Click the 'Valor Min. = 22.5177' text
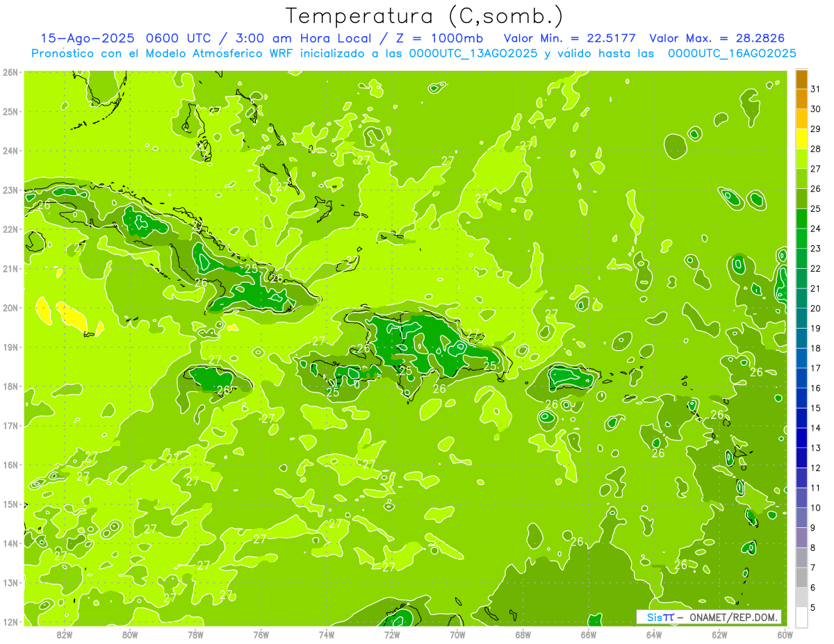 571,39
